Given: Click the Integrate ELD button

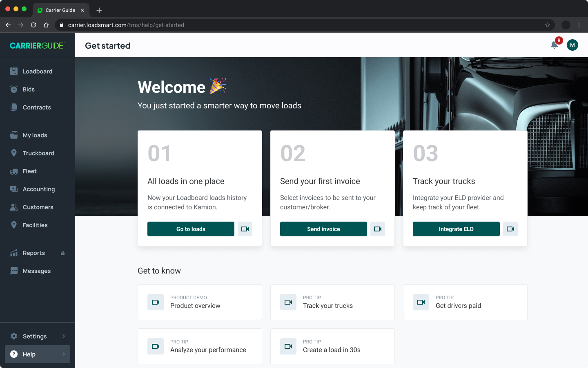Looking at the screenshot, I should click(x=456, y=229).
